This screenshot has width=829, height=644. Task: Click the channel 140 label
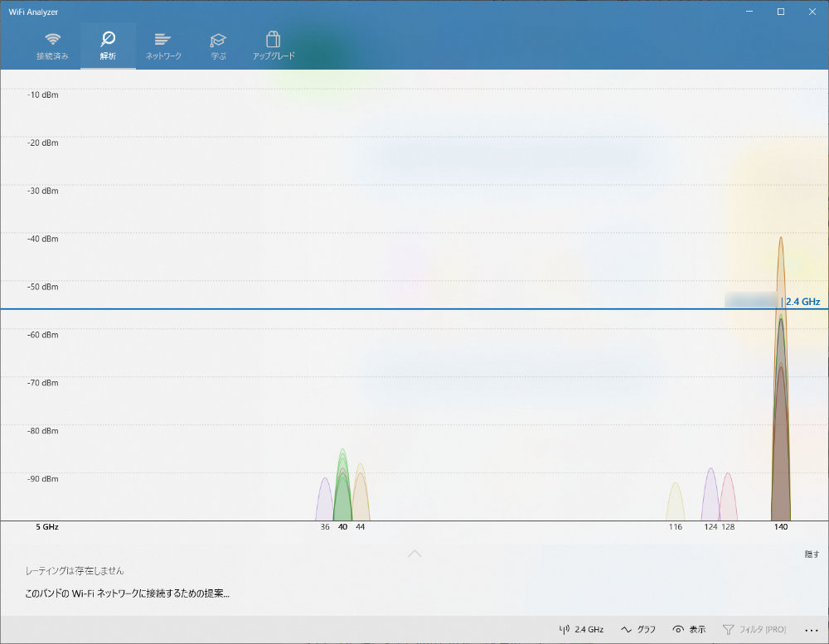point(781,526)
